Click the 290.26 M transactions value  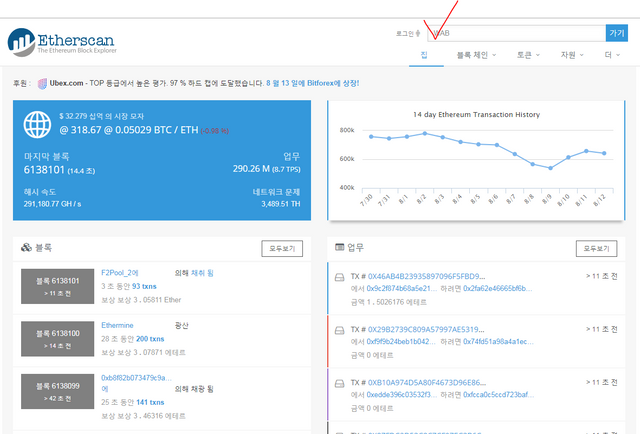coord(251,169)
